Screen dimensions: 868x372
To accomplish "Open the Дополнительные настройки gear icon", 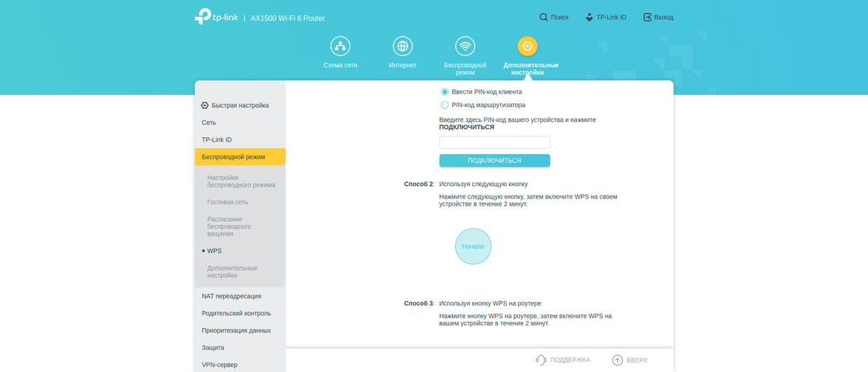I will (527, 46).
